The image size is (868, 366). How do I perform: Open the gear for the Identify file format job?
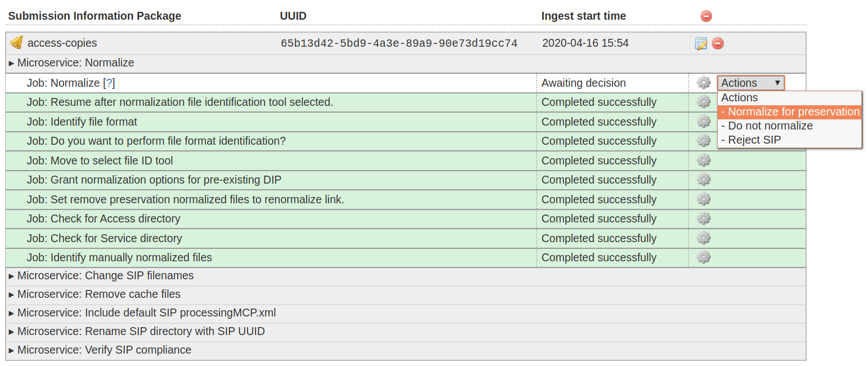coord(704,122)
